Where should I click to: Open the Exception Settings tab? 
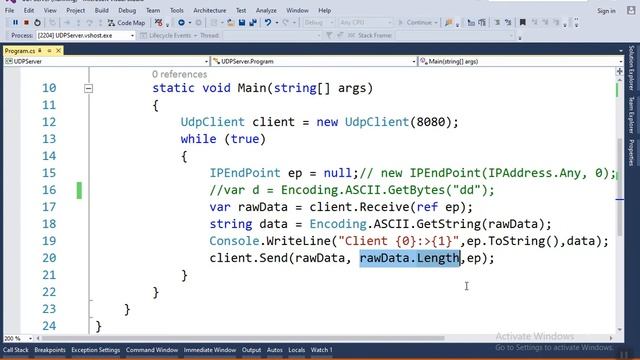96,350
